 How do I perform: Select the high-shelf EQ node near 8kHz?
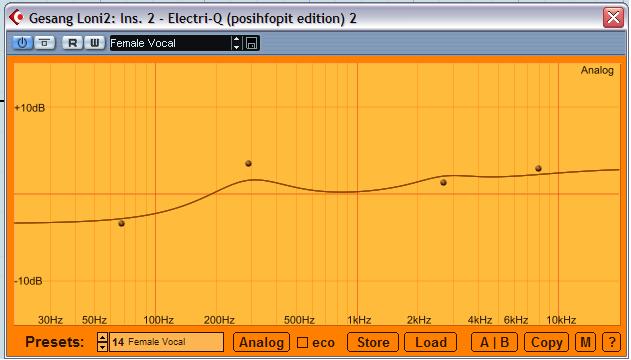(x=538, y=168)
